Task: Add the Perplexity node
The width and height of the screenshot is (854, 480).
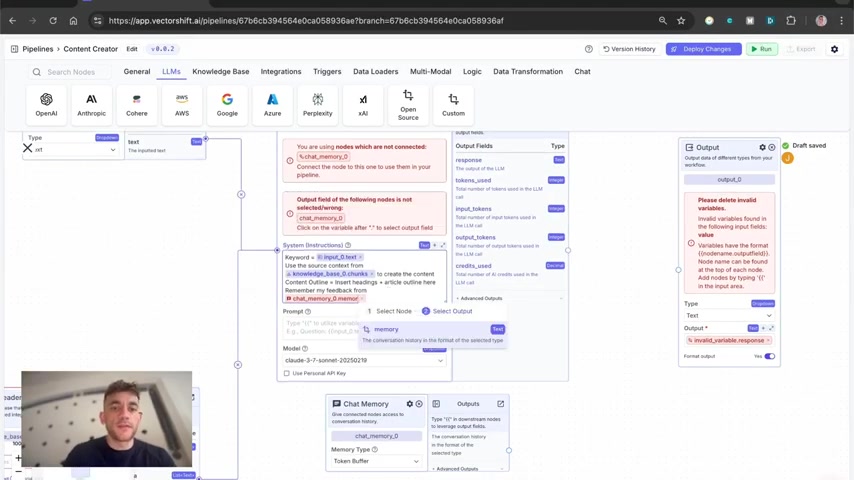Action: click(317, 104)
